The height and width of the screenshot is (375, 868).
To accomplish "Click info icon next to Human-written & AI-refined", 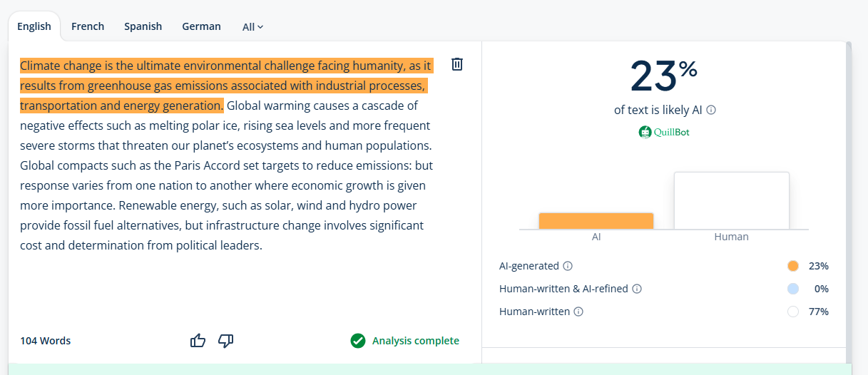I will [x=637, y=289].
